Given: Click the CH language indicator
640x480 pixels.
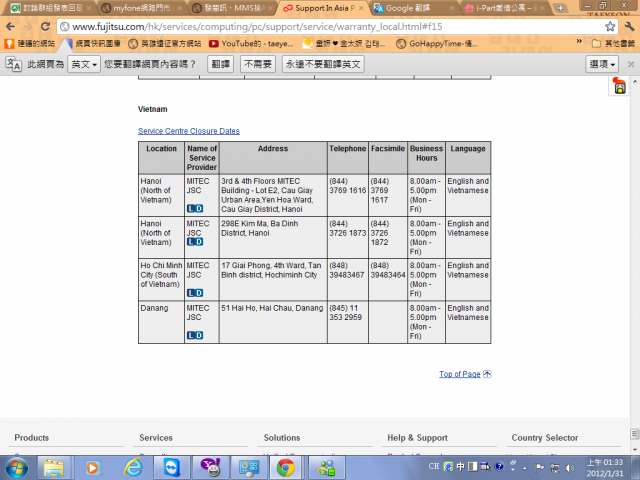Looking at the screenshot, I should pos(434,466).
